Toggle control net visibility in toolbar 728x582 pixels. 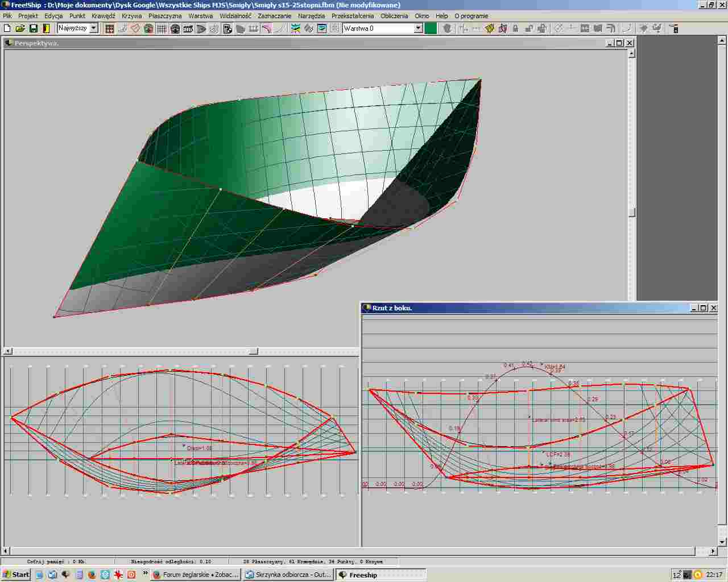click(110, 28)
